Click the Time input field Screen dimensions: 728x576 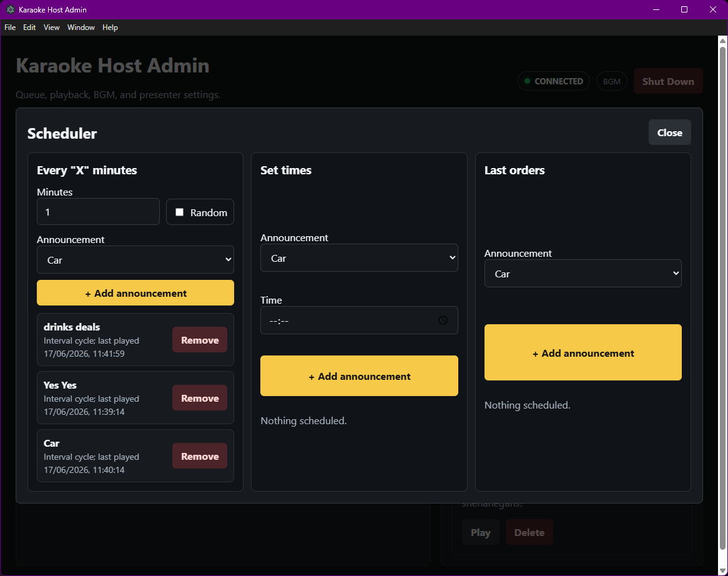point(359,320)
